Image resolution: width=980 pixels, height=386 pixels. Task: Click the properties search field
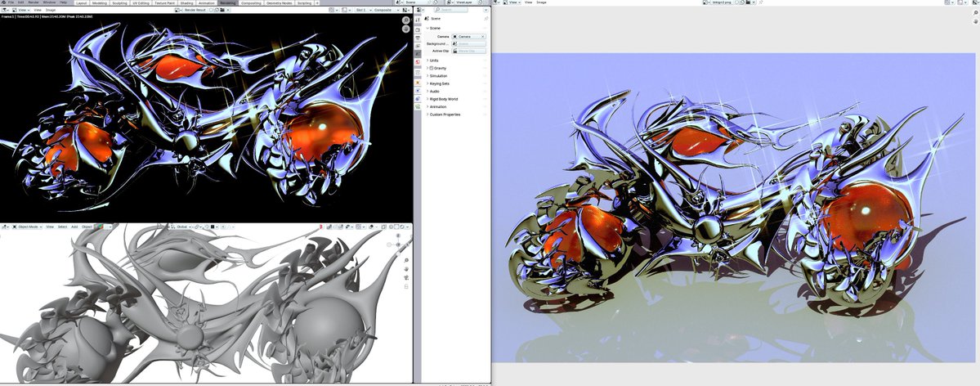click(x=450, y=10)
